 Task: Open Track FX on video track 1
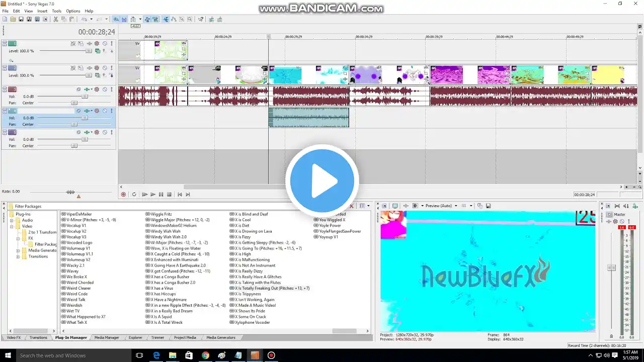pos(97,44)
